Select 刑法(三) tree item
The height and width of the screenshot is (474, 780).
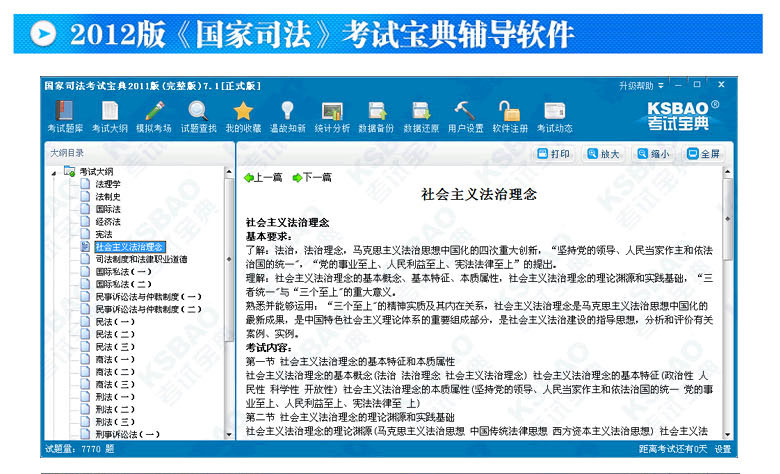pyautogui.click(x=115, y=422)
